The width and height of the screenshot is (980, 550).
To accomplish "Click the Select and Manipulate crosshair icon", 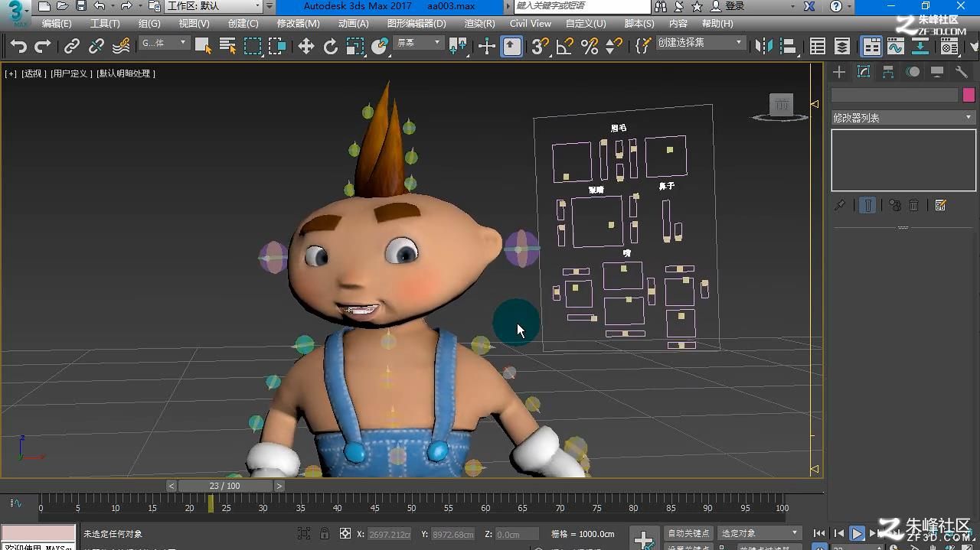I will pos(487,47).
